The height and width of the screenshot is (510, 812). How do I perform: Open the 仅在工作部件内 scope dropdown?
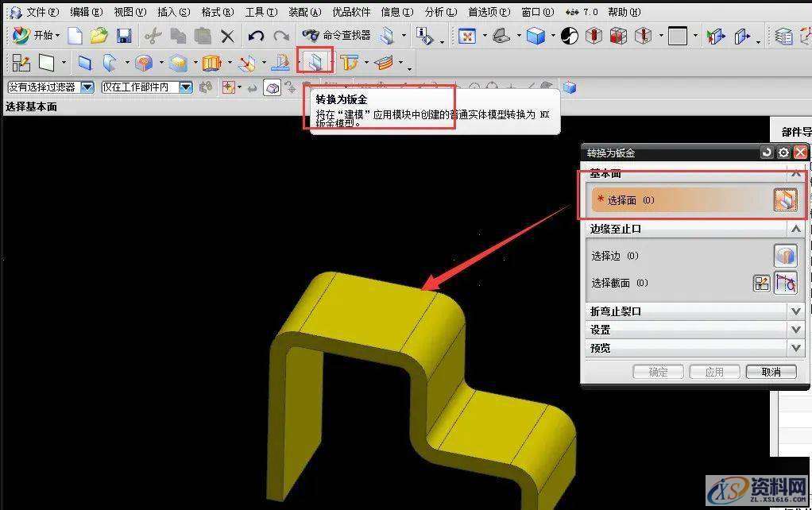pos(185,87)
